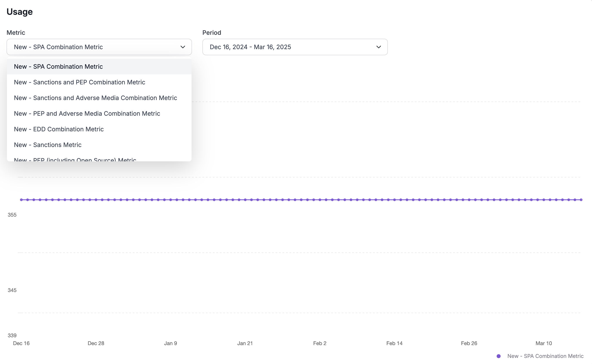This screenshot has width=592, height=364.
Task: Click the Usage page heading
Action: point(20,12)
